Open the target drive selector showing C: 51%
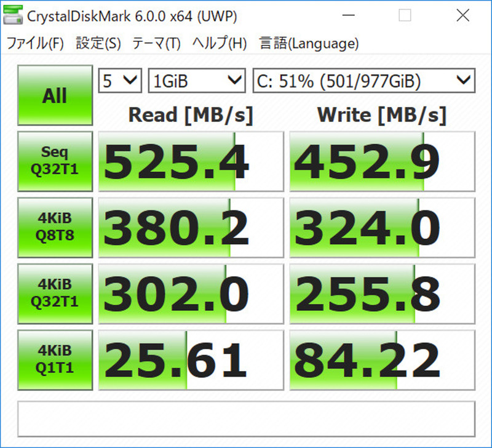This screenshot has height=448, width=492. [x=363, y=80]
